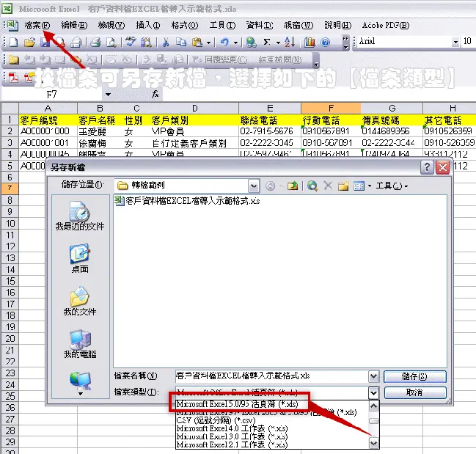Click the file type list scroll-down arrow
476x454 pixels.
coord(374,444)
